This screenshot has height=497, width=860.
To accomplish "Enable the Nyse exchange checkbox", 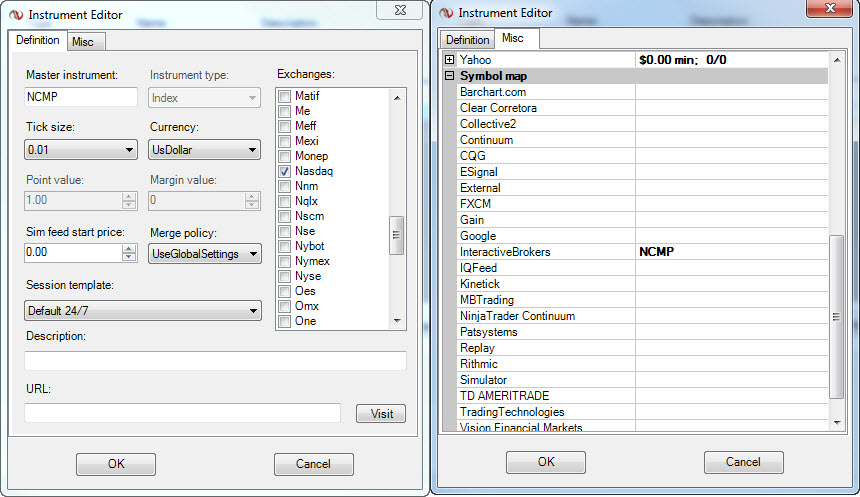I will click(x=284, y=276).
